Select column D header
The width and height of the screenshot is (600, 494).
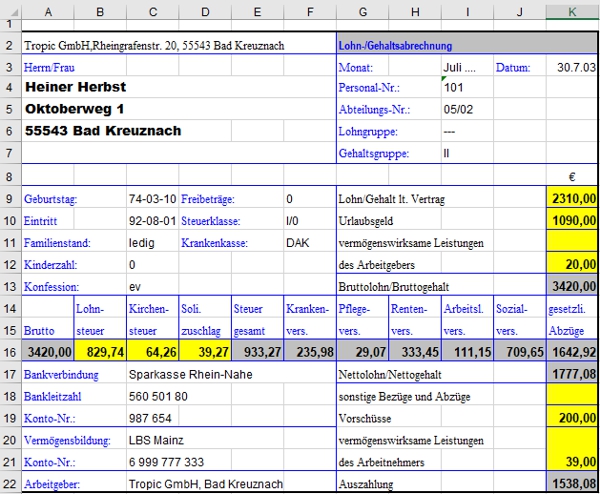(205, 9)
